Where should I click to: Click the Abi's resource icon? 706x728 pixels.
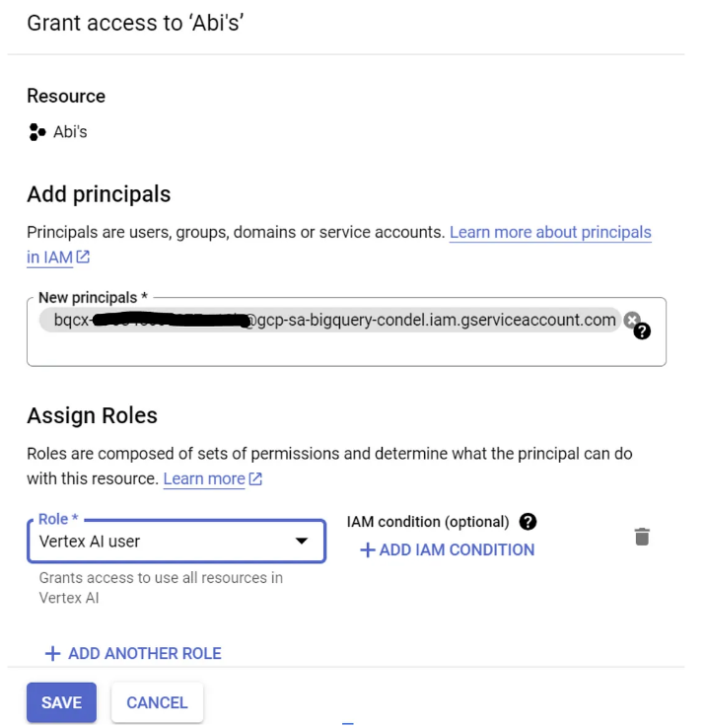tap(37, 132)
